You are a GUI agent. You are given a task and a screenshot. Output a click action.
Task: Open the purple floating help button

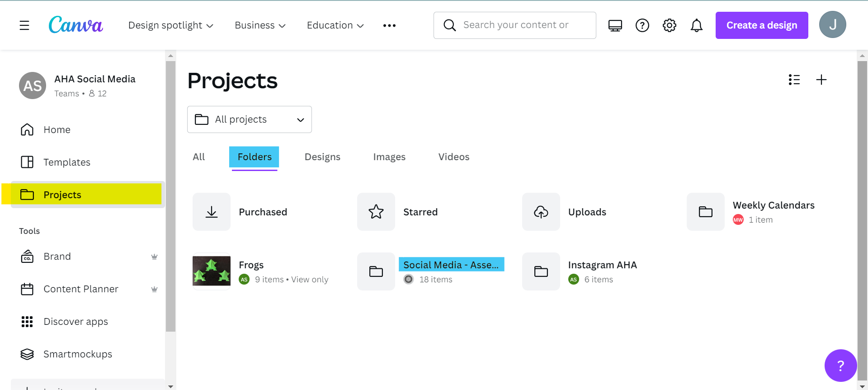tap(840, 365)
